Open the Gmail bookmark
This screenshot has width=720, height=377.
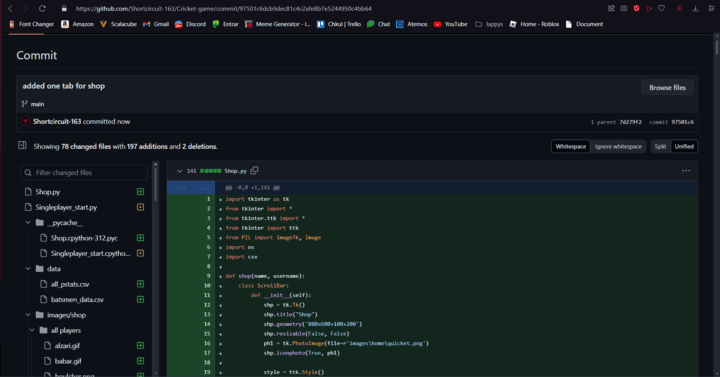pos(156,24)
